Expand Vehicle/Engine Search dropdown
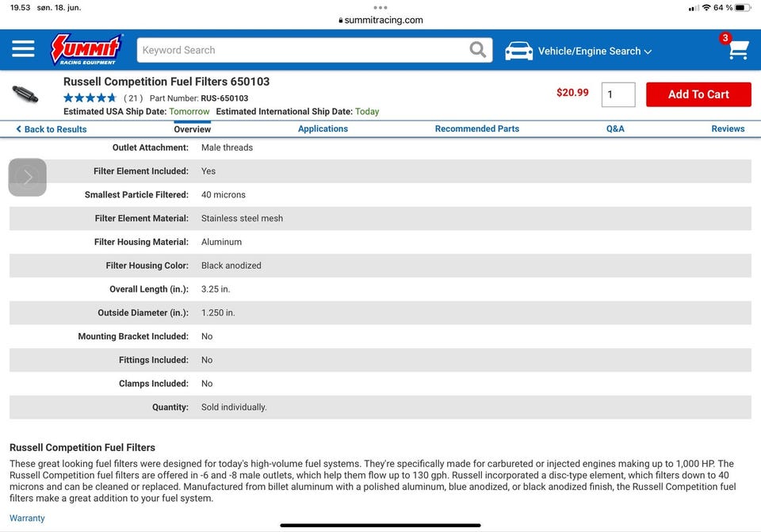The image size is (761, 532). point(595,51)
